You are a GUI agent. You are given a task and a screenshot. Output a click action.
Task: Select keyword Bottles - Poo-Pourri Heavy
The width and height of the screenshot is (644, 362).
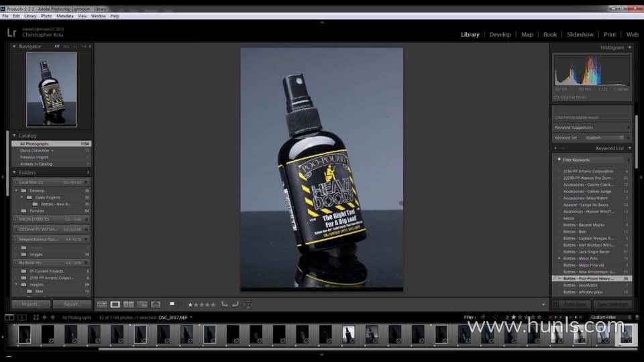(592, 278)
